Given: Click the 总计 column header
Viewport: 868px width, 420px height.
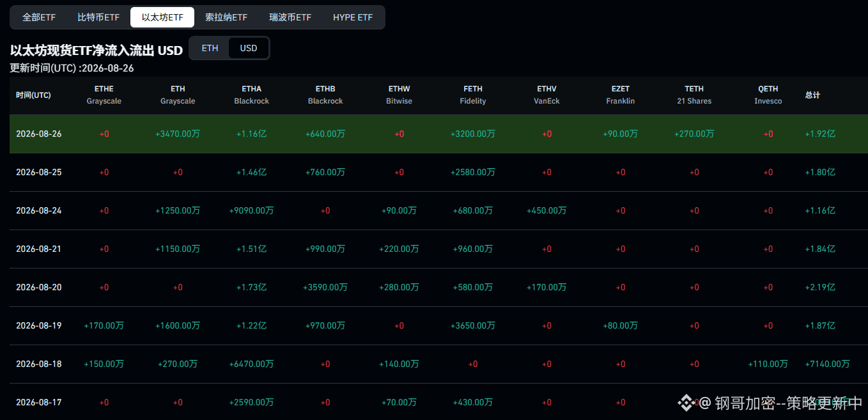Looking at the screenshot, I should (x=812, y=95).
